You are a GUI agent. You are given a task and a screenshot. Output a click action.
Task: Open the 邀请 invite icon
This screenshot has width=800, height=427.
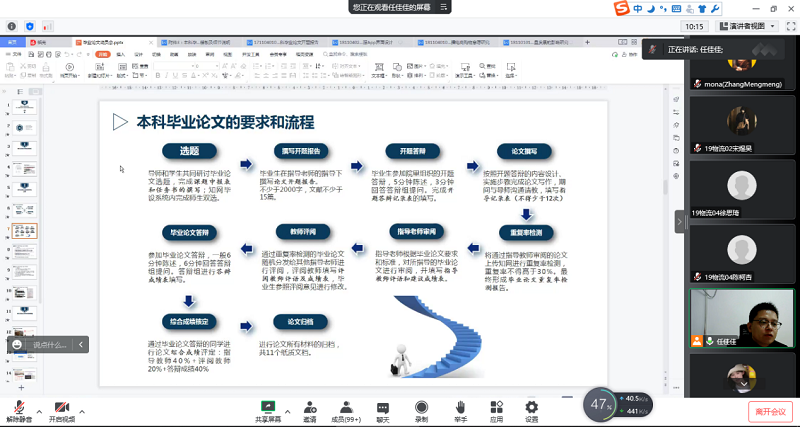[x=309, y=410]
